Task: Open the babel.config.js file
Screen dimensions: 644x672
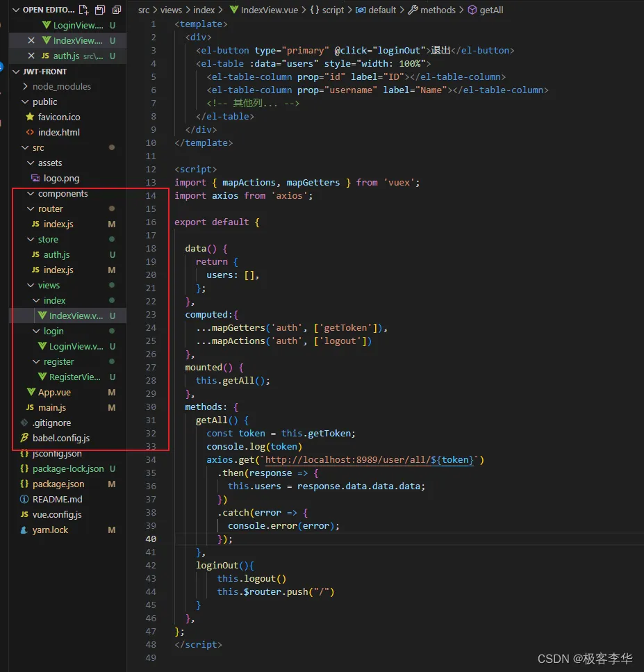Action: pos(61,438)
